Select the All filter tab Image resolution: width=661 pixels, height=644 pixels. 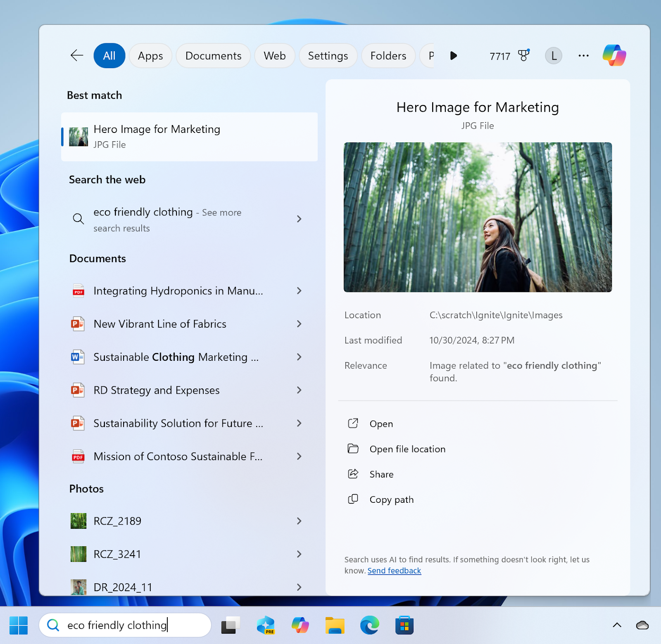click(x=109, y=55)
